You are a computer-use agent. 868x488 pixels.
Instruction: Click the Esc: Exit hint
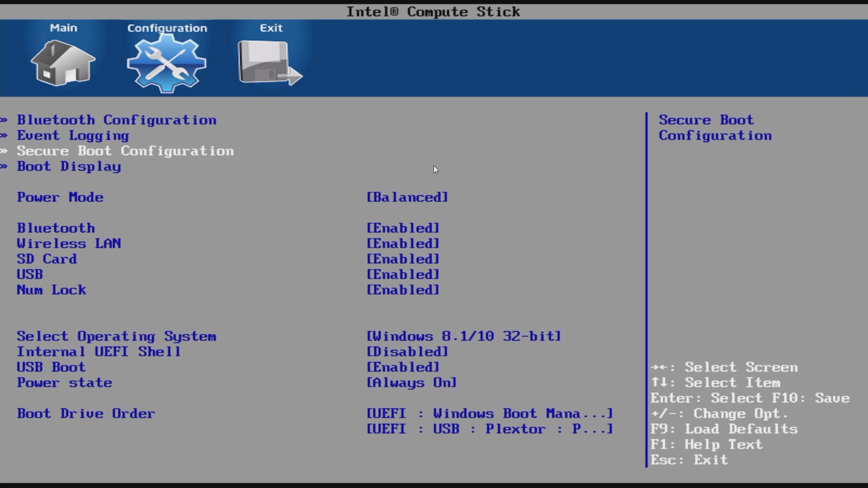click(689, 460)
